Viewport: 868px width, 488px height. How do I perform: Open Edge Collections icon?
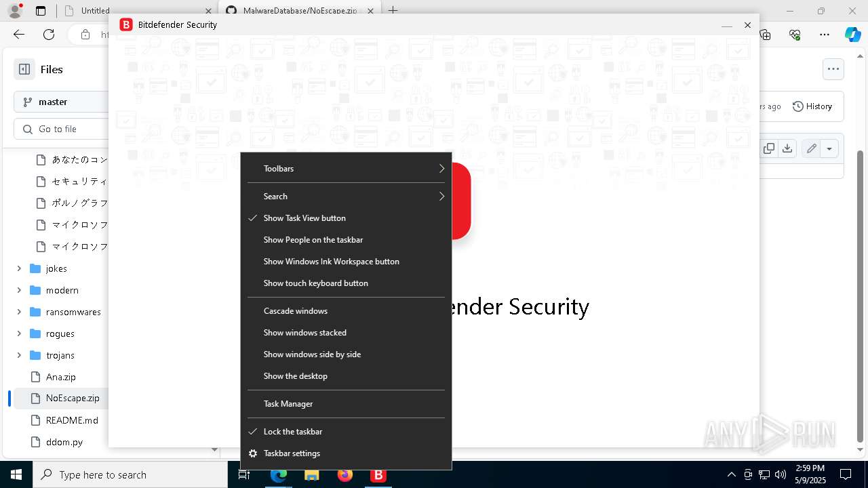click(766, 35)
